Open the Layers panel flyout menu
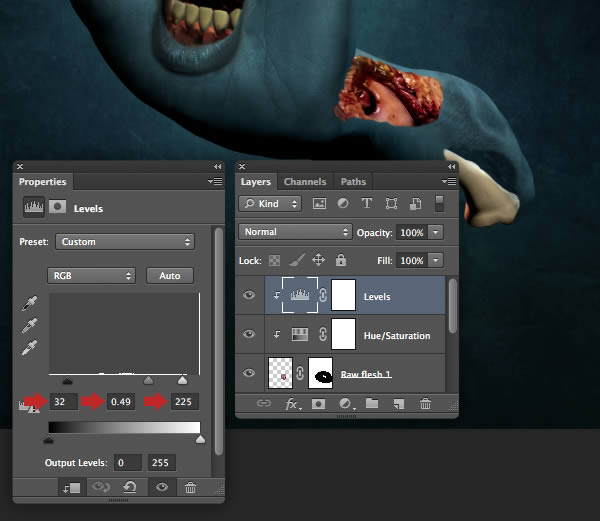Screen dimensions: 600x521 coord(449,181)
